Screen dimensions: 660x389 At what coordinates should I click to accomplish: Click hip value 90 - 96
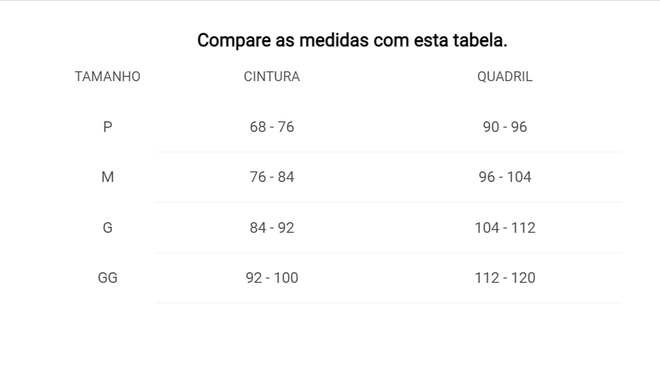[x=505, y=127]
